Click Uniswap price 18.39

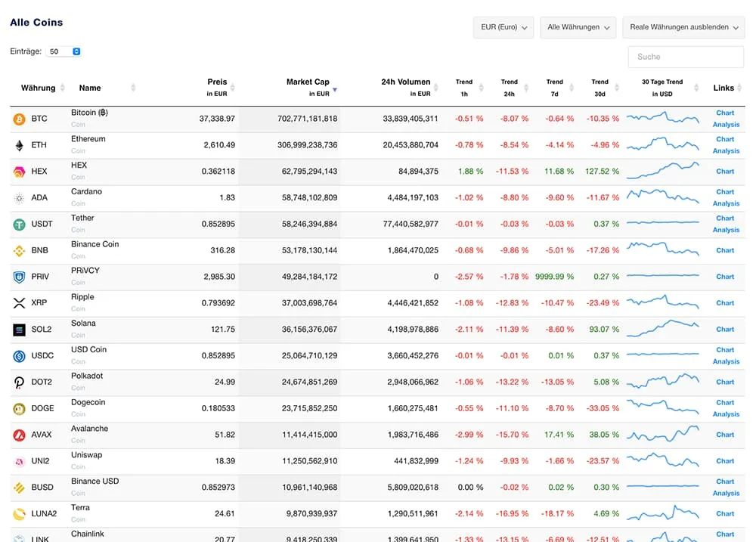coord(225,461)
